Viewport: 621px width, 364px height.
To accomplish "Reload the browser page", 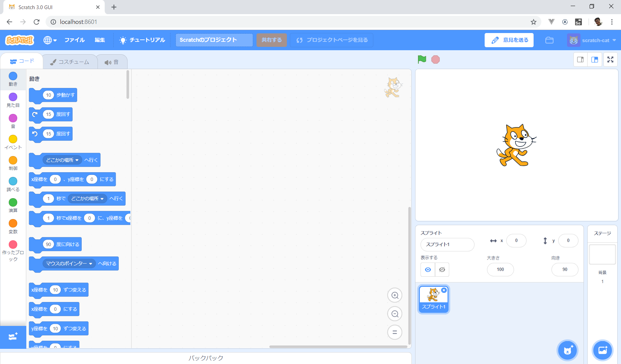I will pos(36,22).
